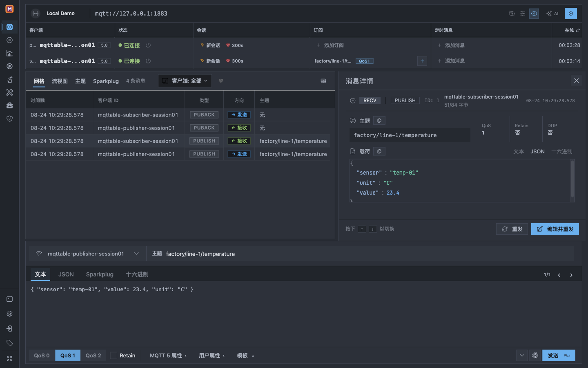Click the table layout icon above messages
588x368 pixels.
tap(323, 81)
